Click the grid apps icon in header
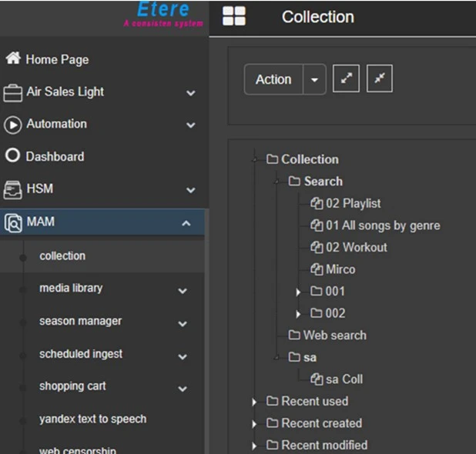Screen dimensions: 476x454 point(234,17)
